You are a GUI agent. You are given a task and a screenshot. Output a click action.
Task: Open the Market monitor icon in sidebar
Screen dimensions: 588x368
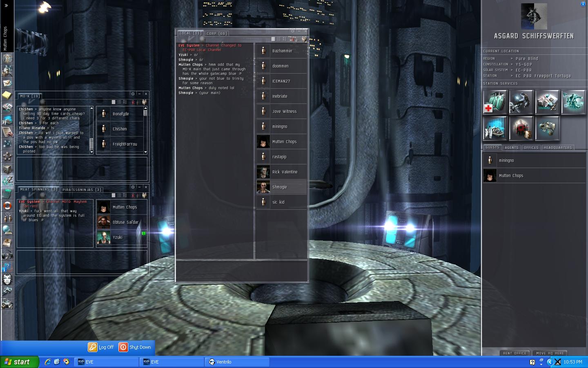(x=7, y=119)
